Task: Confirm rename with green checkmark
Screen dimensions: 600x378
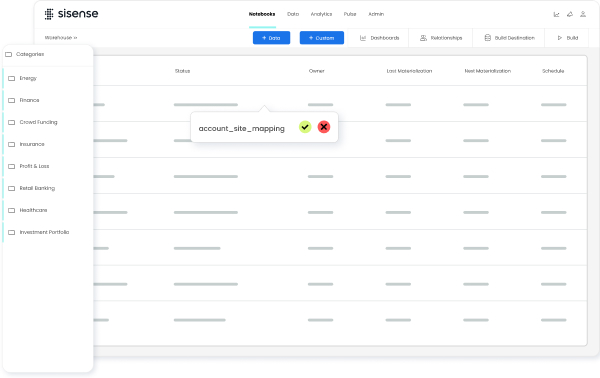Action: (305, 127)
